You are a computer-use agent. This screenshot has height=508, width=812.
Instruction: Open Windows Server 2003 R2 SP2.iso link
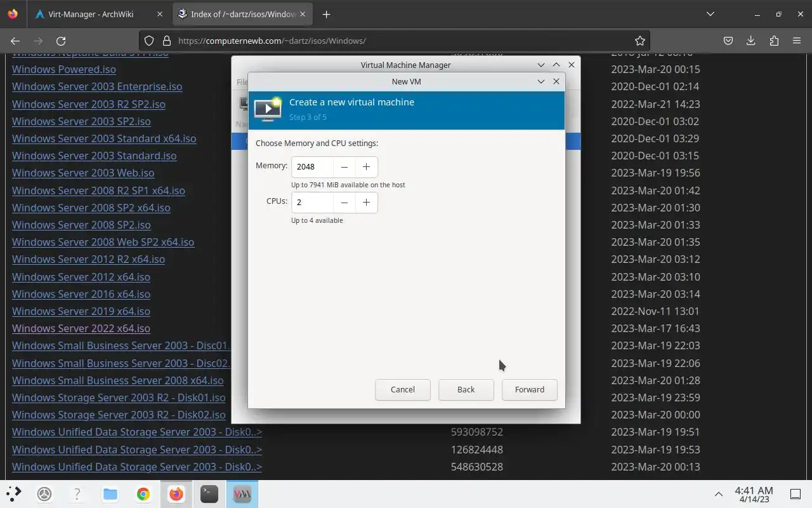pyautogui.click(x=89, y=104)
